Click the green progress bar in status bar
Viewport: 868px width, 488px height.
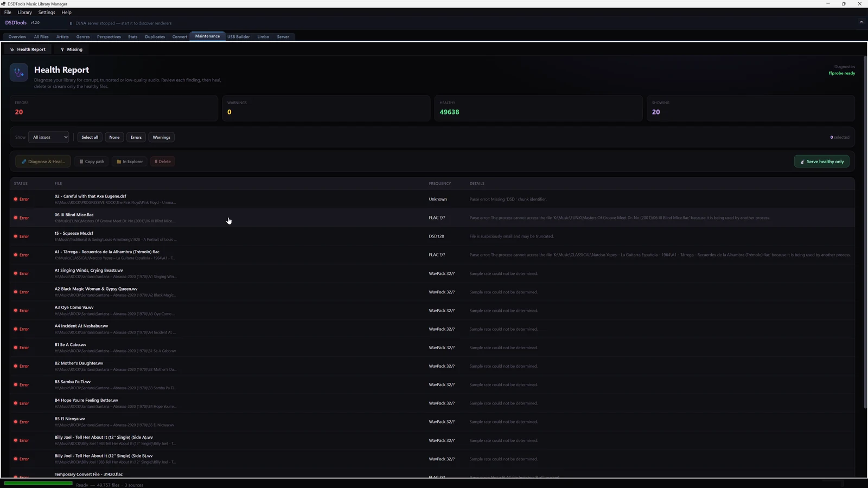pos(38,483)
